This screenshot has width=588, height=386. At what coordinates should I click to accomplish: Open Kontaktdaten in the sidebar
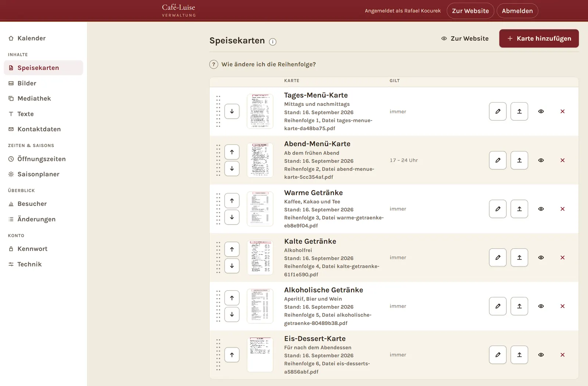click(x=43, y=129)
